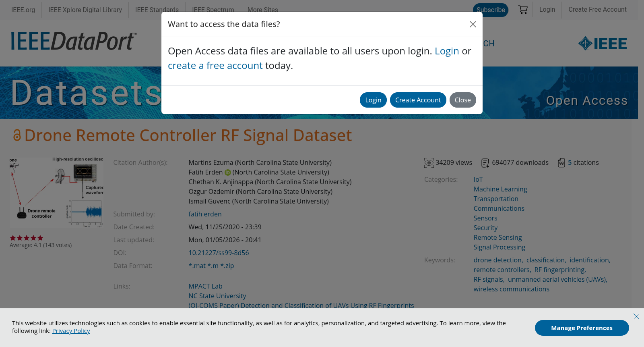
Task: Click the Drone Remote Controller RF Signal Dataset title
Action: click(x=188, y=135)
